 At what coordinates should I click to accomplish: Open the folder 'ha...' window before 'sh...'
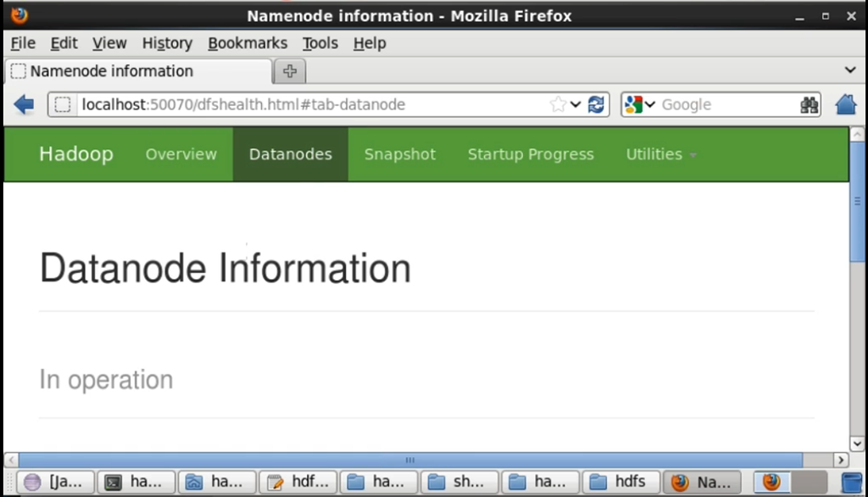(379, 482)
